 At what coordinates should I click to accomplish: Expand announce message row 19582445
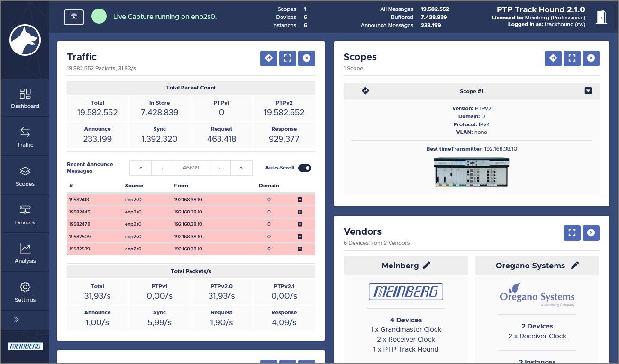tap(300, 212)
